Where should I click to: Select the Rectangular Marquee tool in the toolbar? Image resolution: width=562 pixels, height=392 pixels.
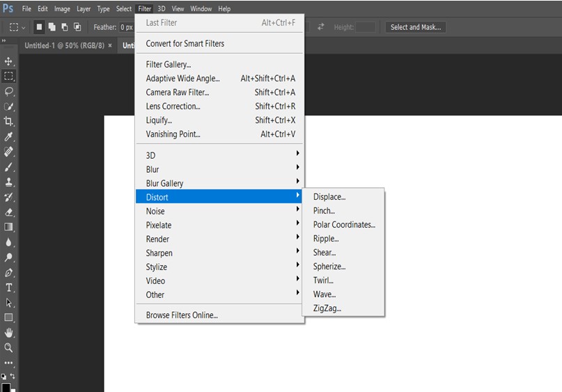(x=8, y=76)
